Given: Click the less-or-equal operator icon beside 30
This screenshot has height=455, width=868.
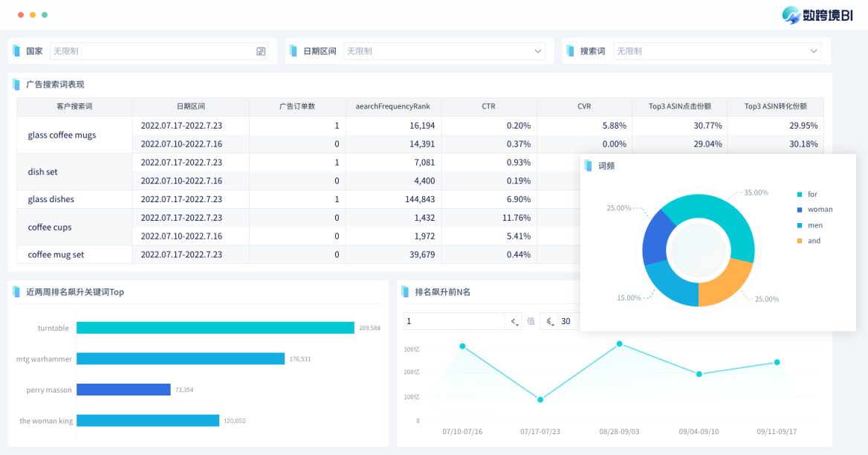Looking at the screenshot, I should [x=550, y=321].
